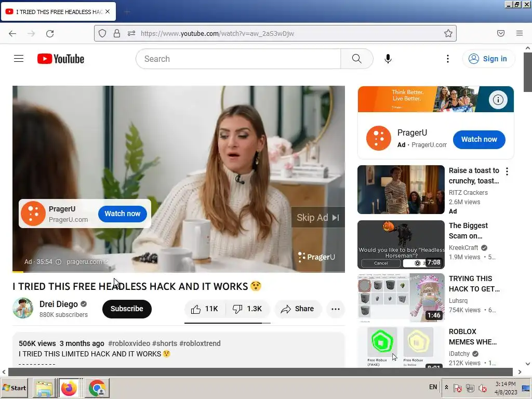The height and width of the screenshot is (399, 532).
Task: Click Watch now on video ad overlay
Action: tap(123, 214)
